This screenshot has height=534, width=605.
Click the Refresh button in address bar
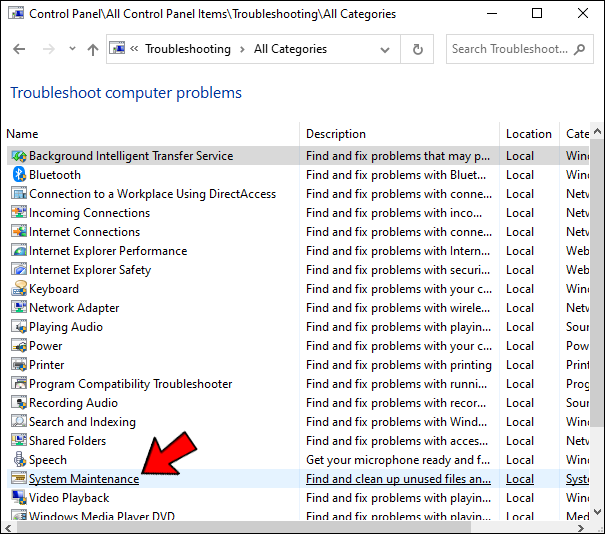[417, 49]
